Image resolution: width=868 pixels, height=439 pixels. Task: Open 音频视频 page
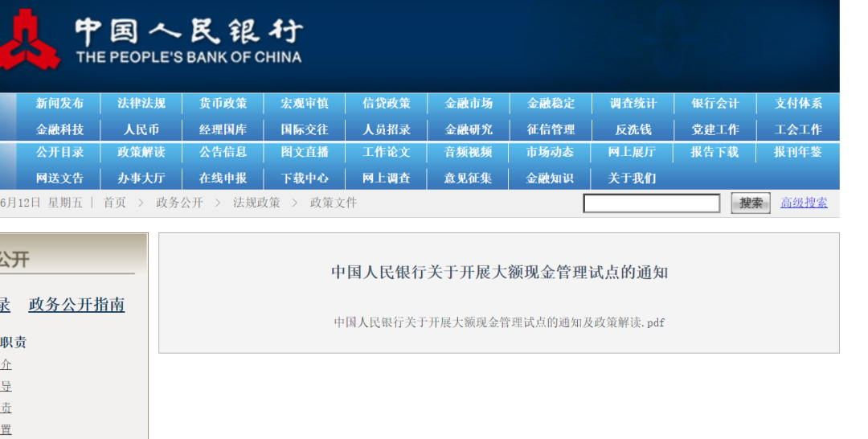point(469,152)
